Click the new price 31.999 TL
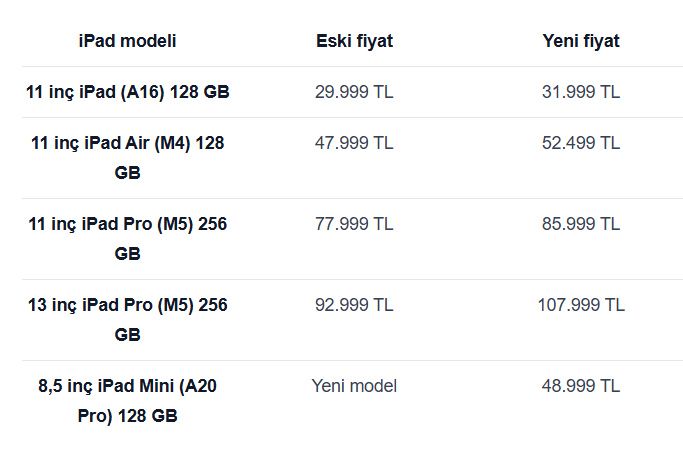683x460 pixels. 581,92
